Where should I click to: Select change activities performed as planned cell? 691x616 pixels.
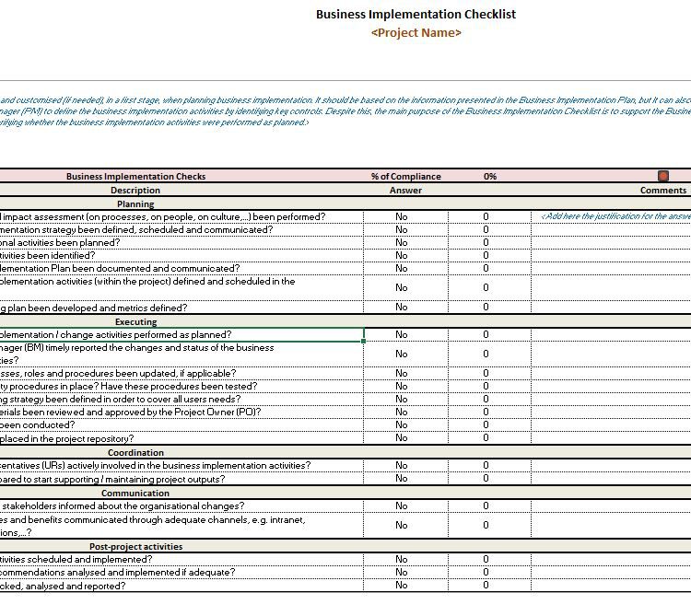pos(182,334)
